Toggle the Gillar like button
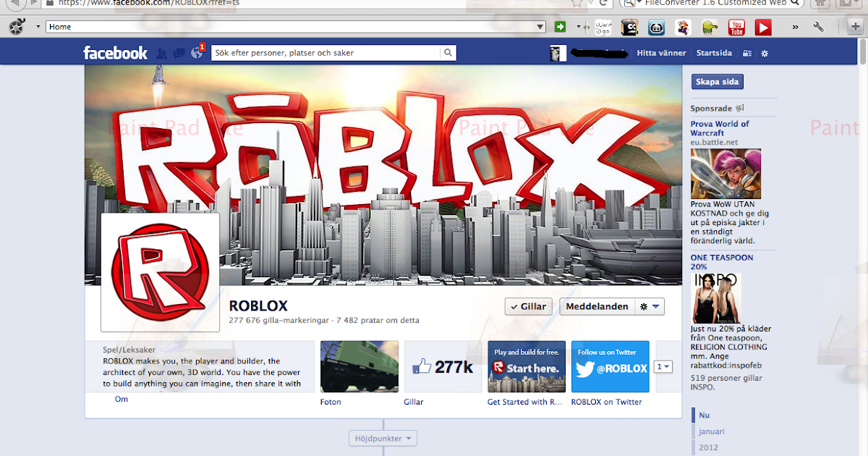This screenshot has width=868, height=456. 528,306
